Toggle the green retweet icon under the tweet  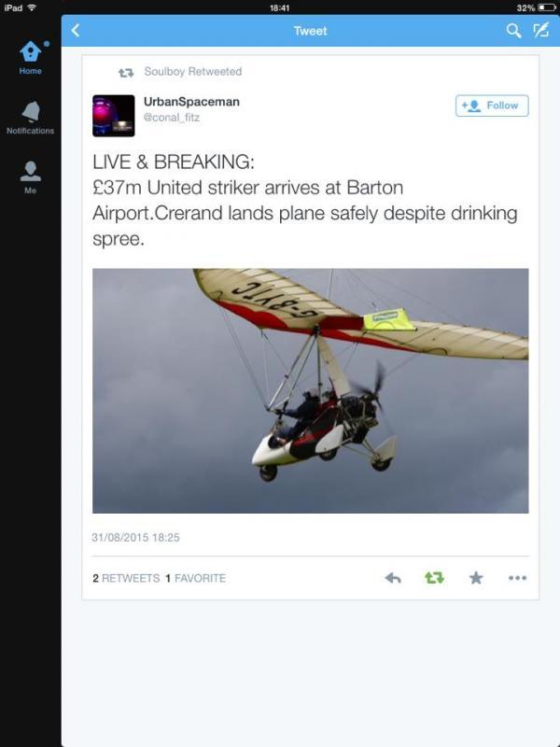(x=434, y=578)
